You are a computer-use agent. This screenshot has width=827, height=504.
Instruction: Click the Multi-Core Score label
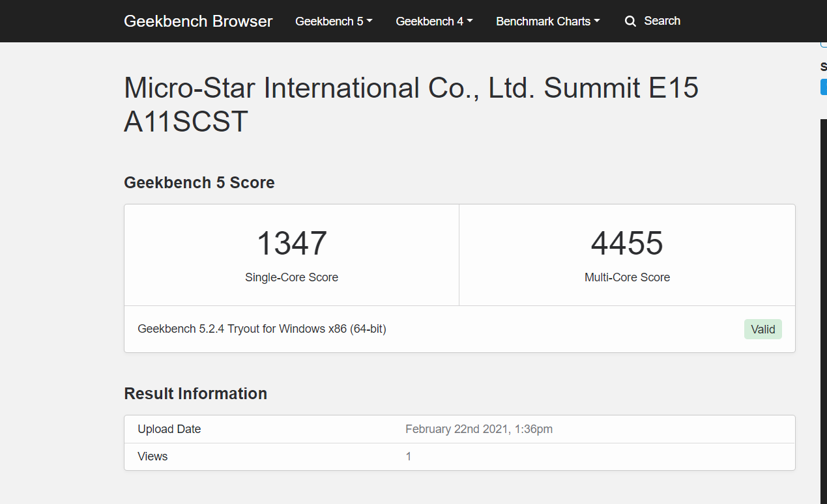pyautogui.click(x=627, y=277)
